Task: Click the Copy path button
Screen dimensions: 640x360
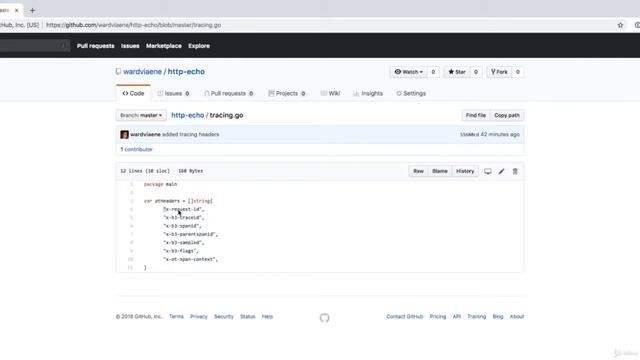Action: 507,116
